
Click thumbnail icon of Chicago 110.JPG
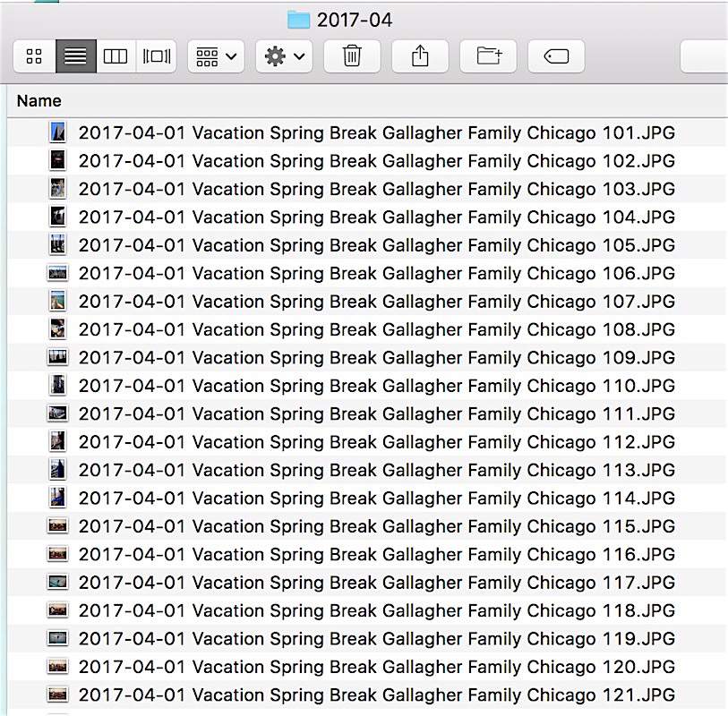57,385
